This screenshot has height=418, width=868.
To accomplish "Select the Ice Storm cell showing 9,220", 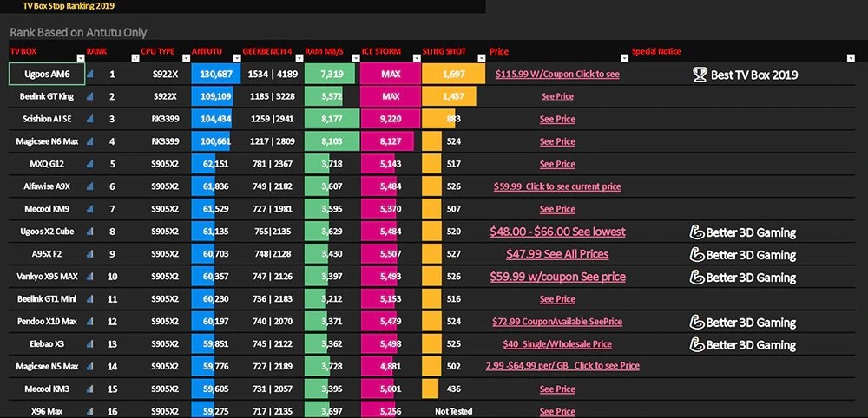I will tap(391, 119).
